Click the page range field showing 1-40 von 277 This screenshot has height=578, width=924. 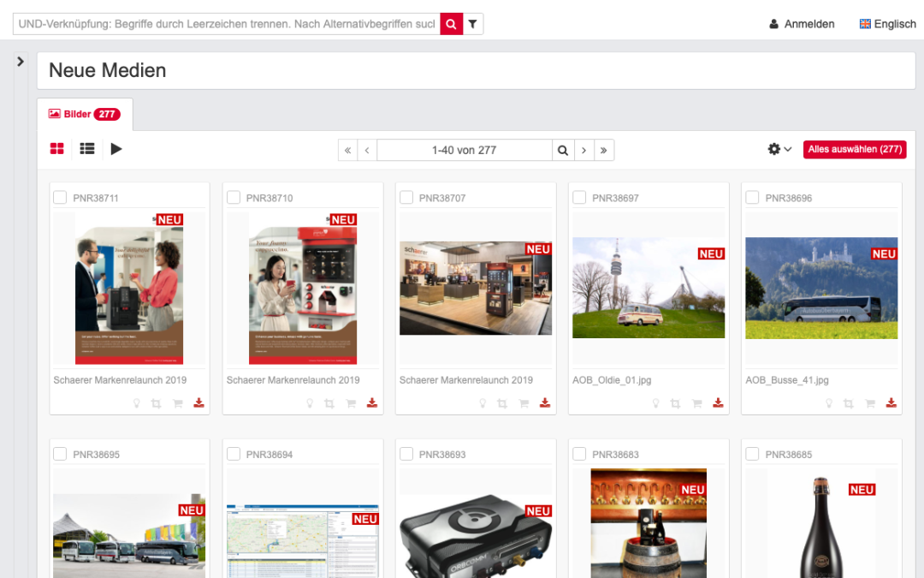coord(465,149)
